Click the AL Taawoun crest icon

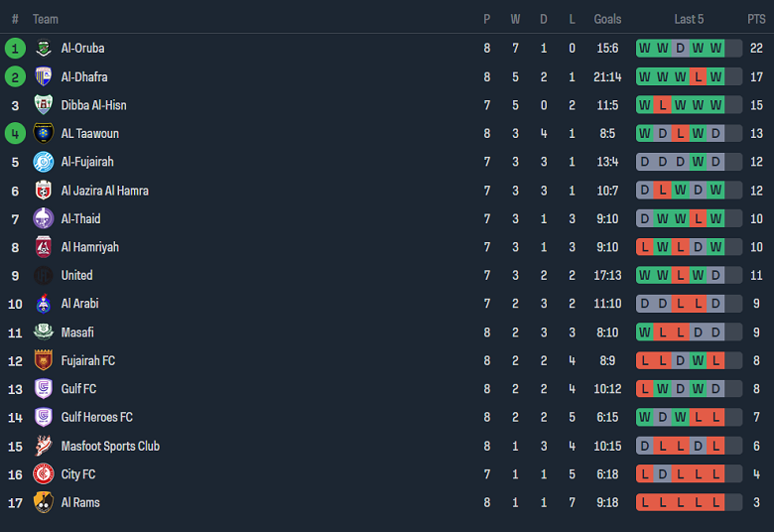pyautogui.click(x=43, y=133)
